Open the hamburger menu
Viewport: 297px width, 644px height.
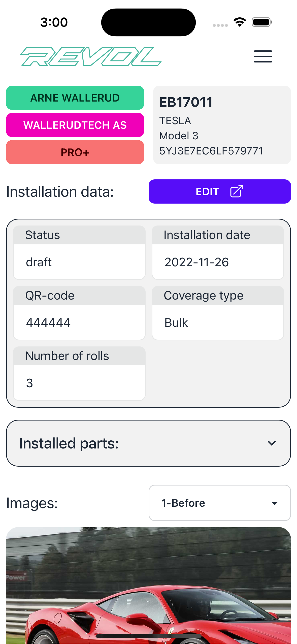[x=263, y=56]
